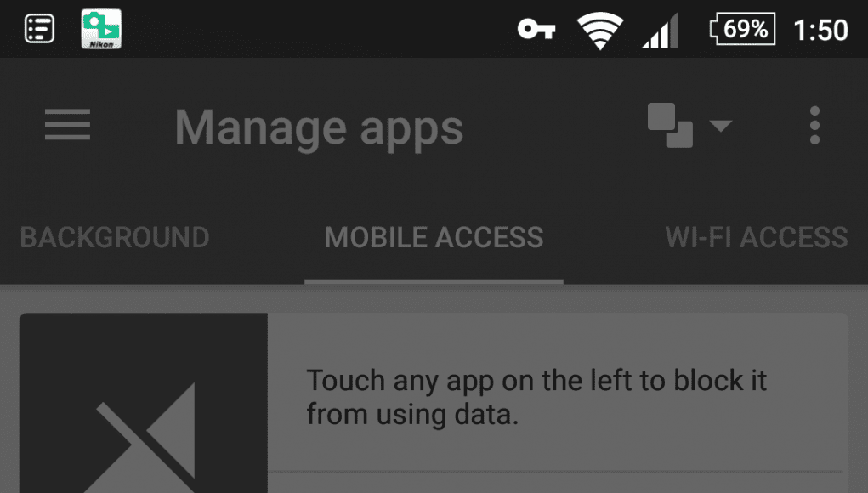This screenshot has width=868, height=493.
Task: Click the Manage apps title
Action: [x=319, y=128]
